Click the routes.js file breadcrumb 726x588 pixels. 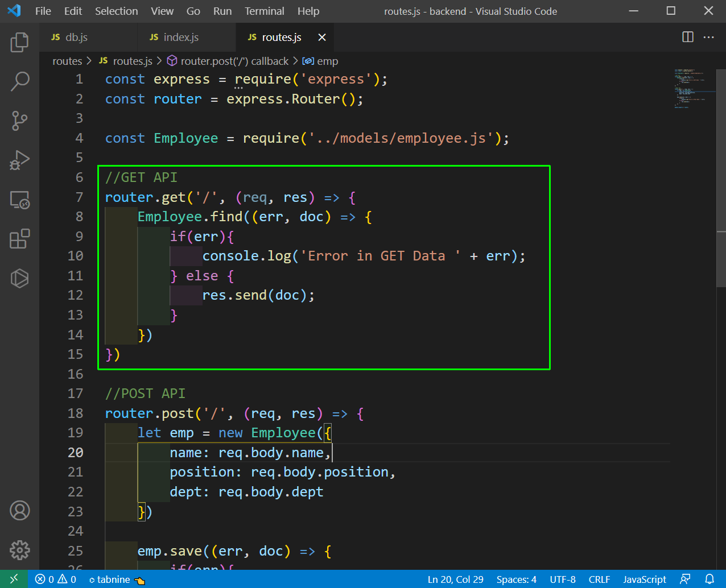[126, 61]
